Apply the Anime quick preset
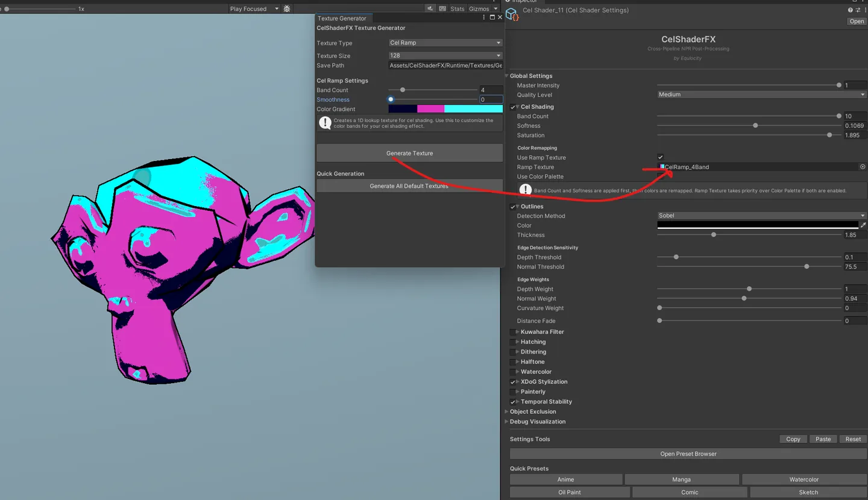Viewport: 868px width, 500px height. coord(566,480)
